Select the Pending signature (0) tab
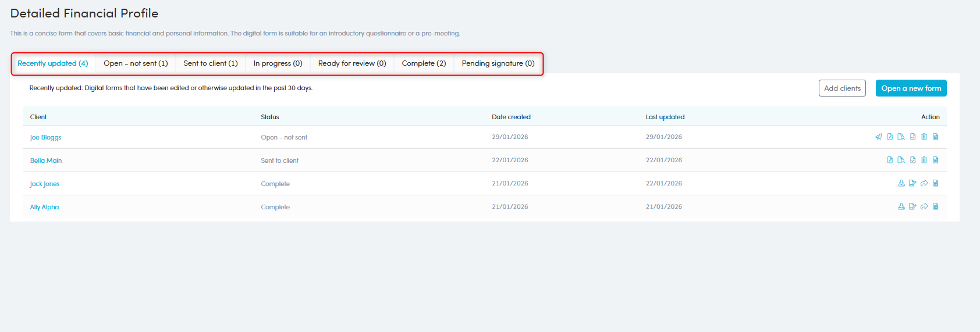Image resolution: width=980 pixels, height=332 pixels. (498, 63)
